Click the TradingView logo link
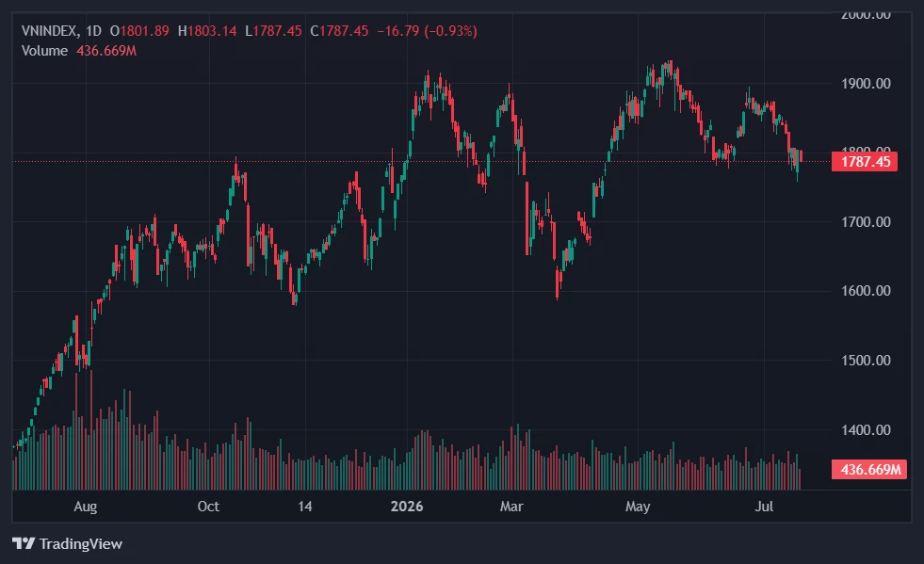 click(x=67, y=543)
